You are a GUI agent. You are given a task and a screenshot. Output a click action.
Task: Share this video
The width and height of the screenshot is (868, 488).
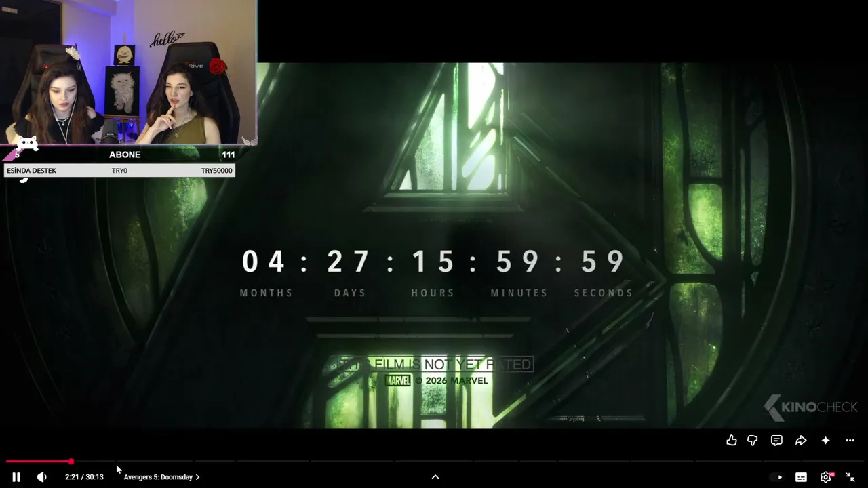pyautogui.click(x=801, y=441)
